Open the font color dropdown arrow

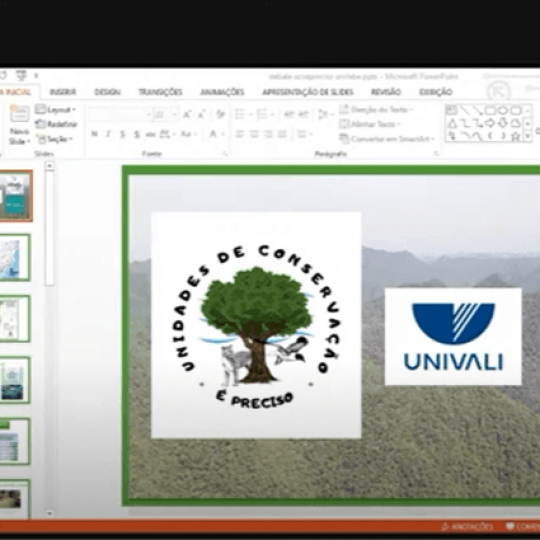pos(223,134)
